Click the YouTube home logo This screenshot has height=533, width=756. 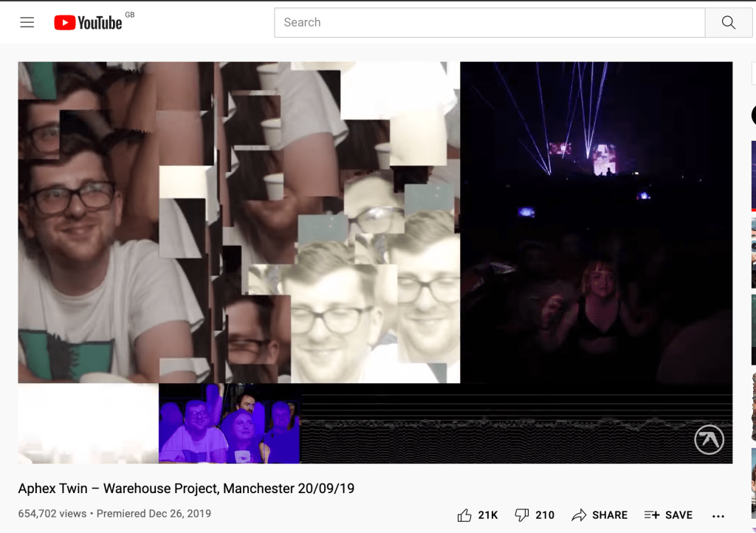click(88, 23)
